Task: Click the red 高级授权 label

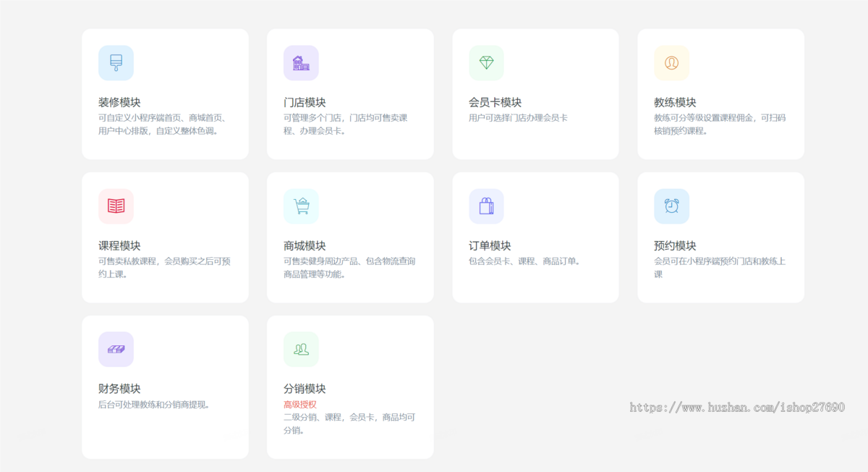Action: [x=300, y=405]
